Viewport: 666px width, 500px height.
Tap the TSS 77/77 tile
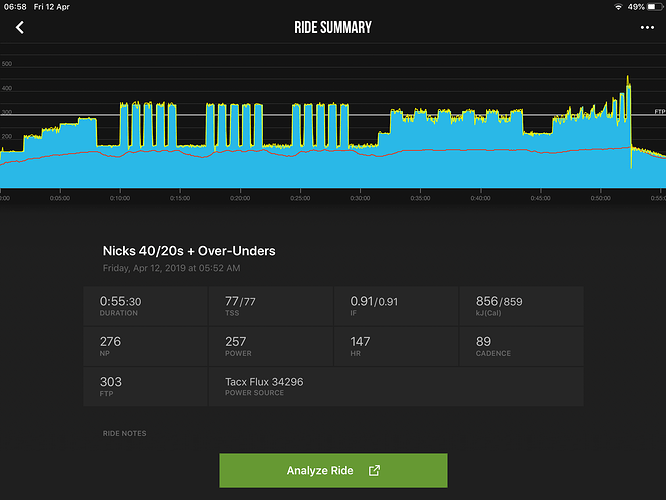[271, 305]
